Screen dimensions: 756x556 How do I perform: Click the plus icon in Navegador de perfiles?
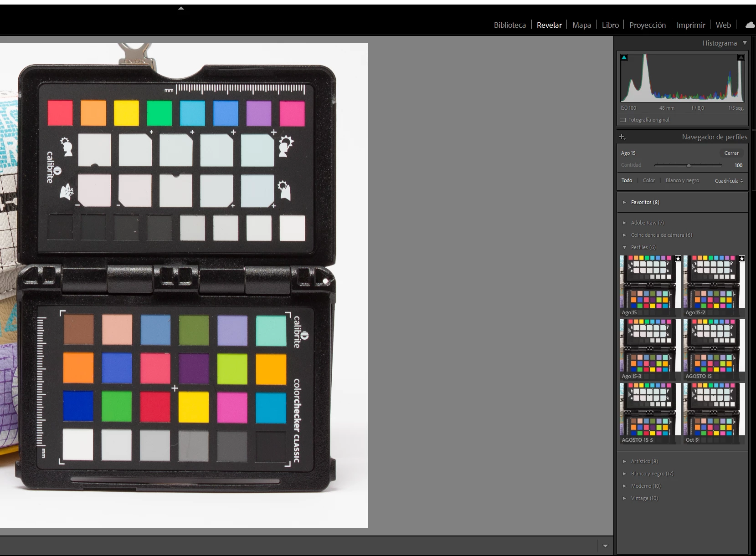point(622,137)
